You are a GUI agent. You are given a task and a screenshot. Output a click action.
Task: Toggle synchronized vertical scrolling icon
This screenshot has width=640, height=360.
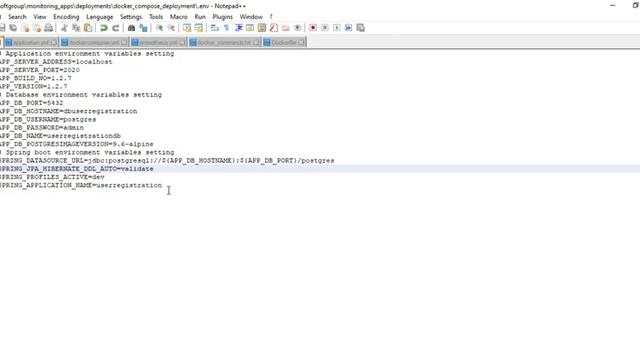(187, 28)
